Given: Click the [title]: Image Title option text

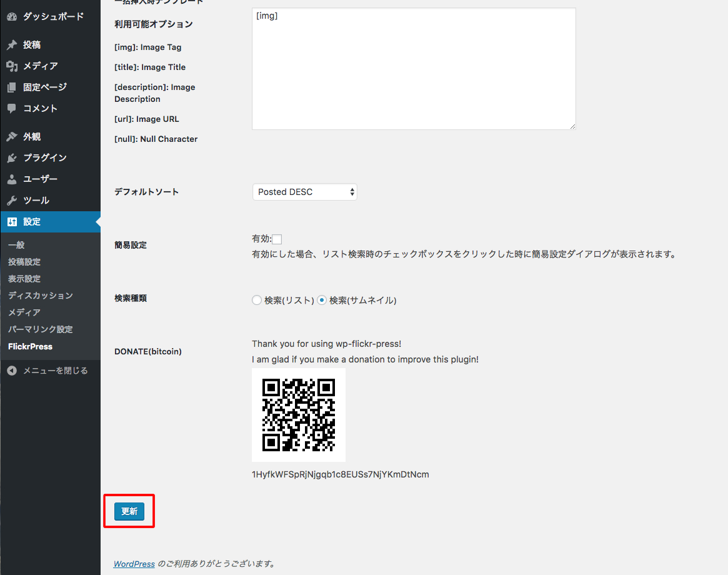Looking at the screenshot, I should pos(150,67).
